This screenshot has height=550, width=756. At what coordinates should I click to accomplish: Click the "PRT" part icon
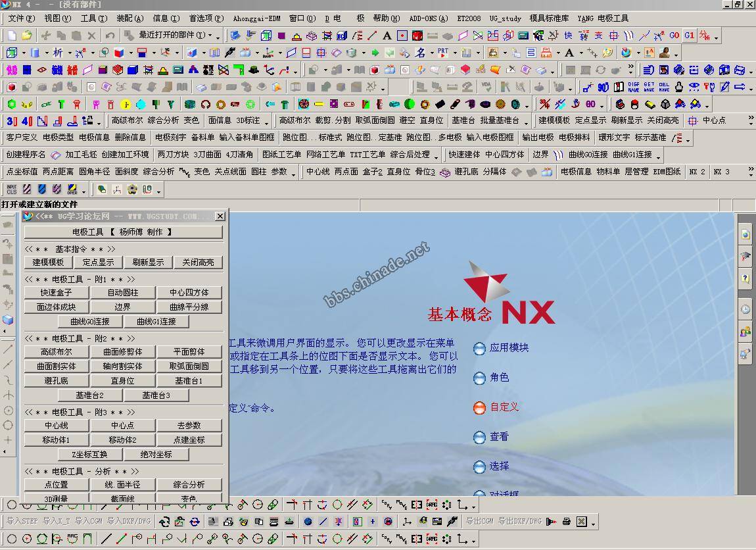(x=443, y=53)
